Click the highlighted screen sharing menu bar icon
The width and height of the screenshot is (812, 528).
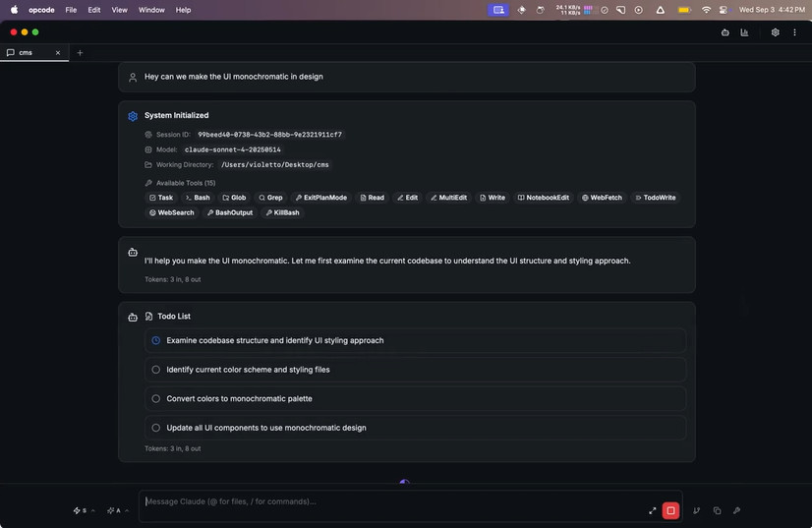[x=498, y=10]
